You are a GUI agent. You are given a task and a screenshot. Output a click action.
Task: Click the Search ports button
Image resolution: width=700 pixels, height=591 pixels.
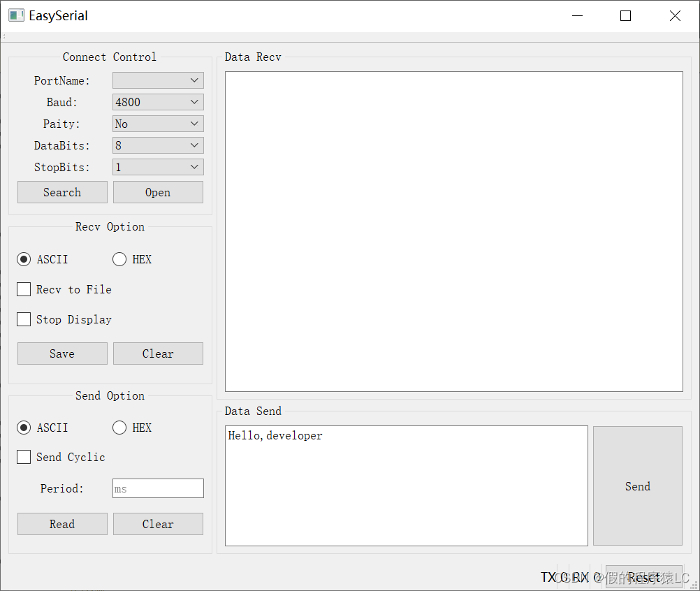62,192
